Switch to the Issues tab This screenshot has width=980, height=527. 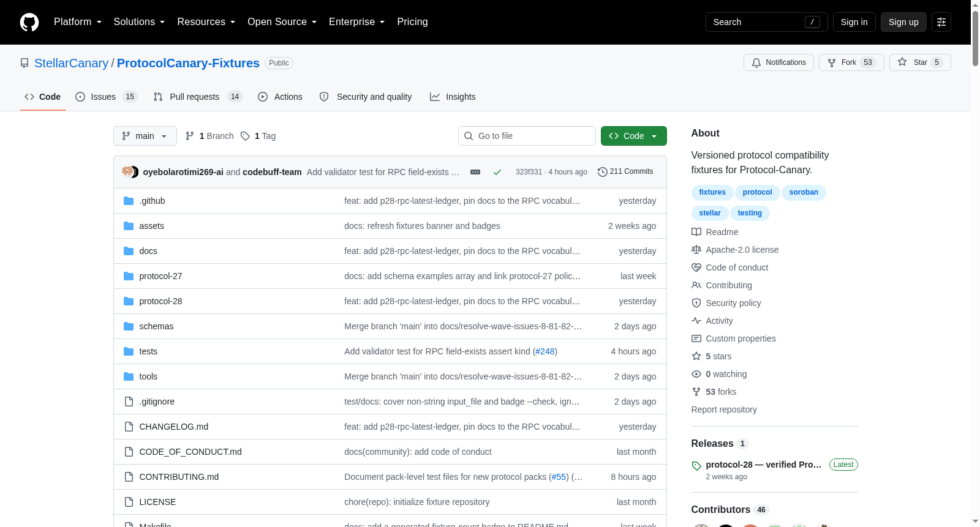[x=107, y=97]
